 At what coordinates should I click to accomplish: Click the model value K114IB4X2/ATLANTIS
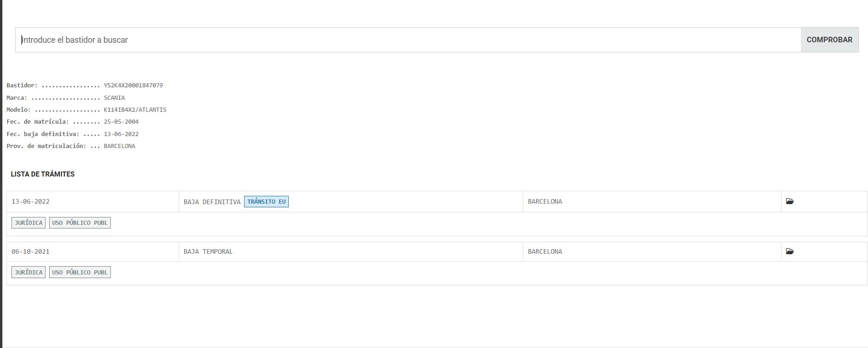pyautogui.click(x=135, y=110)
